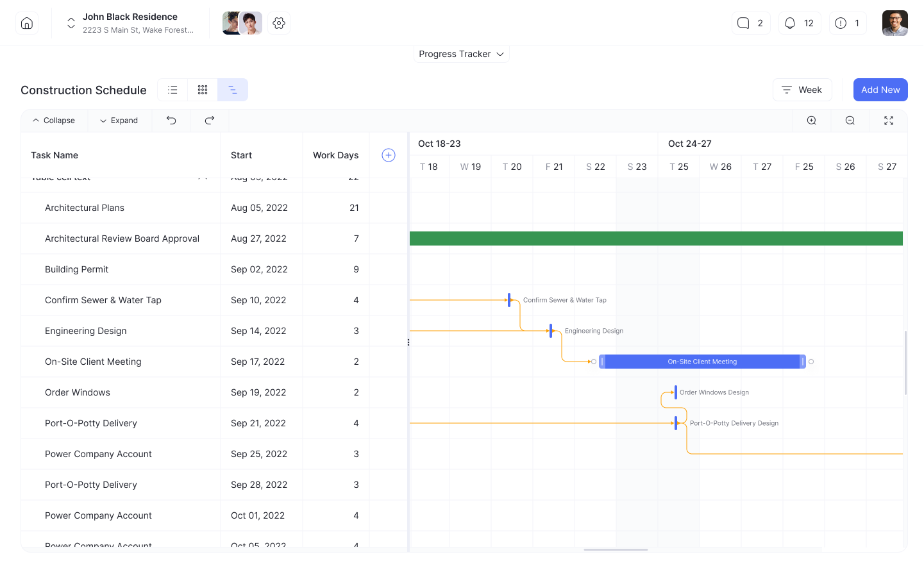
Task: Open the Week timescale dropdown
Action: [x=802, y=90]
